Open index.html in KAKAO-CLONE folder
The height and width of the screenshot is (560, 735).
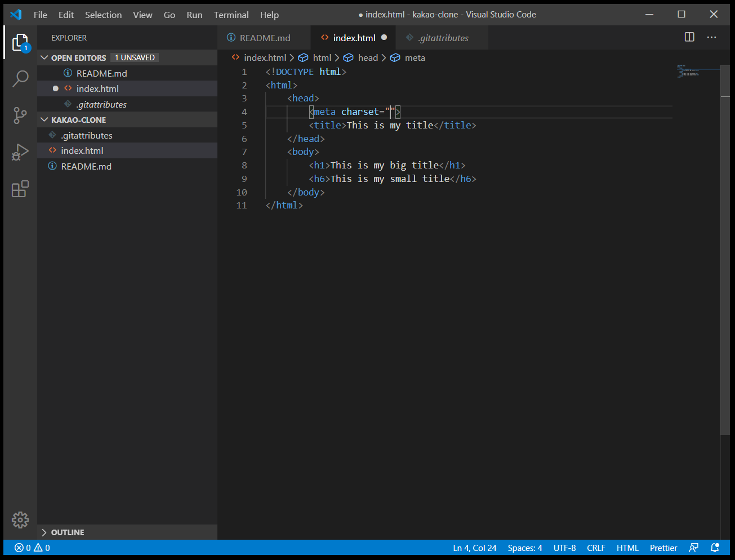tap(127, 150)
